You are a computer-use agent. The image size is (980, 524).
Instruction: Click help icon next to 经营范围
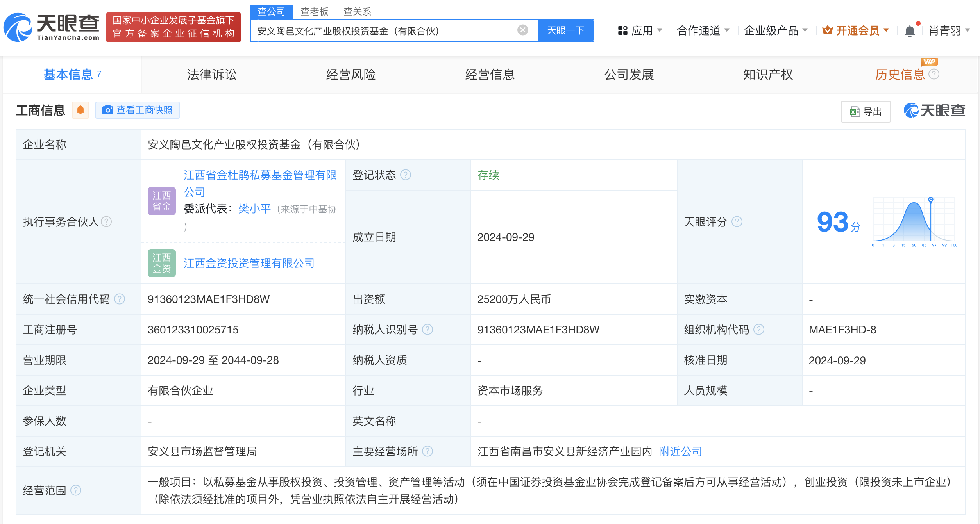coord(76,490)
